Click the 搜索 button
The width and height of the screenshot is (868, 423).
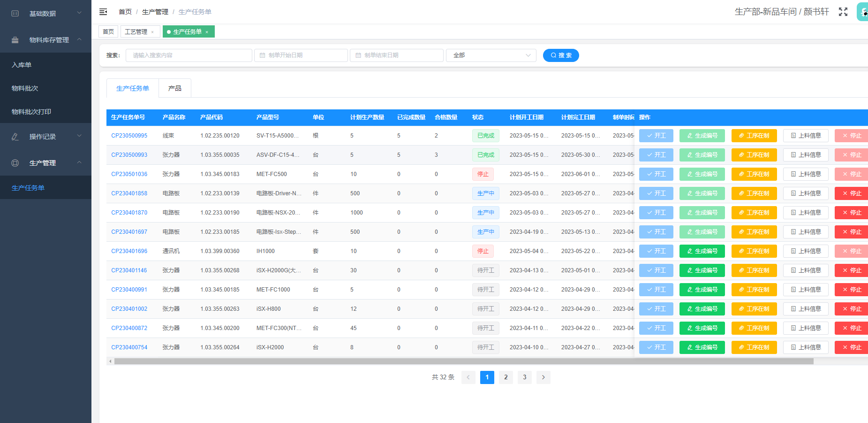coord(561,55)
